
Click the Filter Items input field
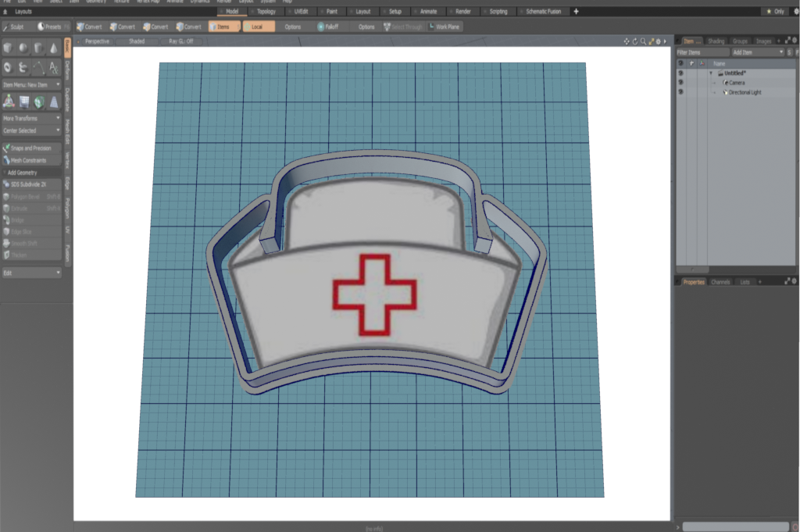click(702, 52)
